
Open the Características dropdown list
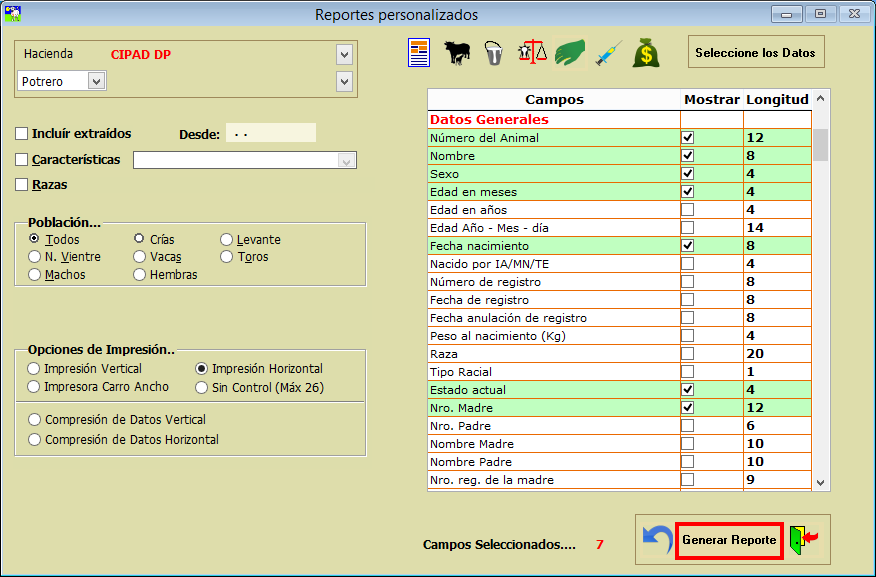(346, 160)
